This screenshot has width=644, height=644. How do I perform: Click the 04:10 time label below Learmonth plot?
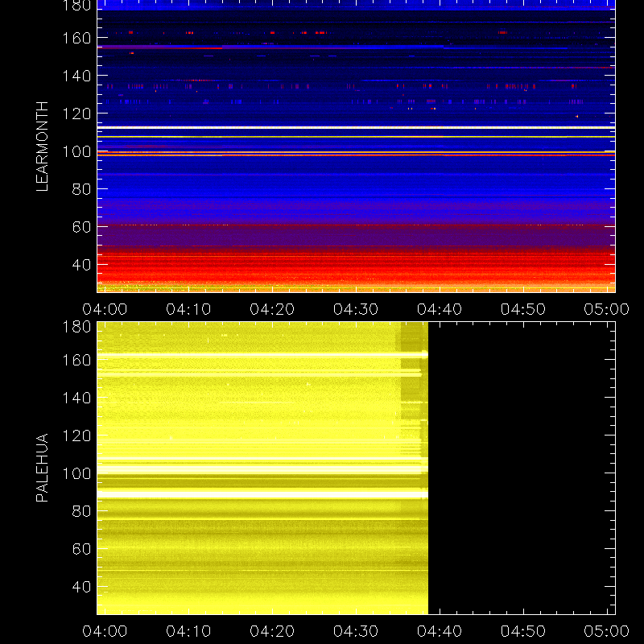pyautogui.click(x=188, y=309)
